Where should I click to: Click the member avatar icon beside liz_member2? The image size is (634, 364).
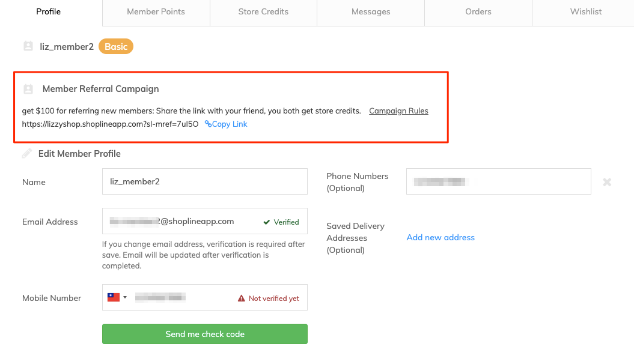pos(28,46)
